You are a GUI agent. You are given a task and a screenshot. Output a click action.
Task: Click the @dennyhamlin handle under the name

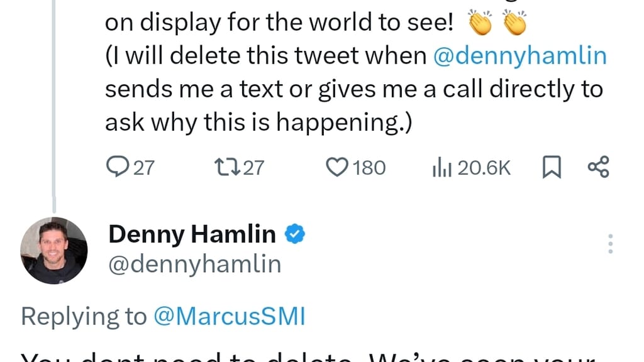point(194,264)
